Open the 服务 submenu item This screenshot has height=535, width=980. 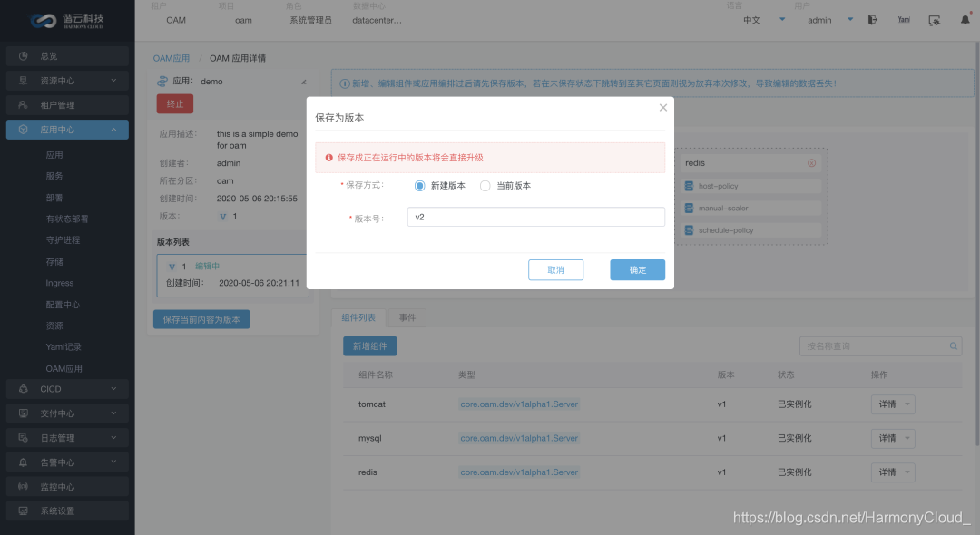click(x=54, y=176)
